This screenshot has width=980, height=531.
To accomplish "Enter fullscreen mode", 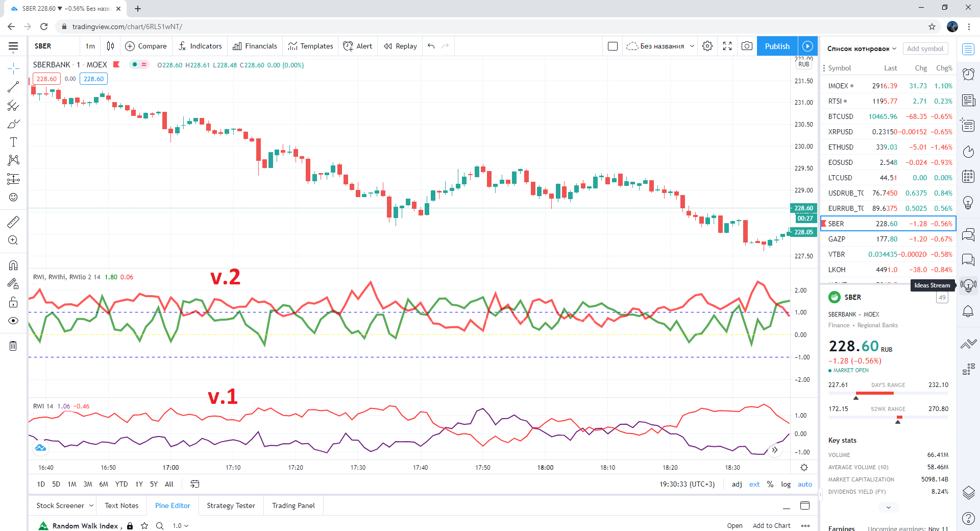I will pos(727,46).
